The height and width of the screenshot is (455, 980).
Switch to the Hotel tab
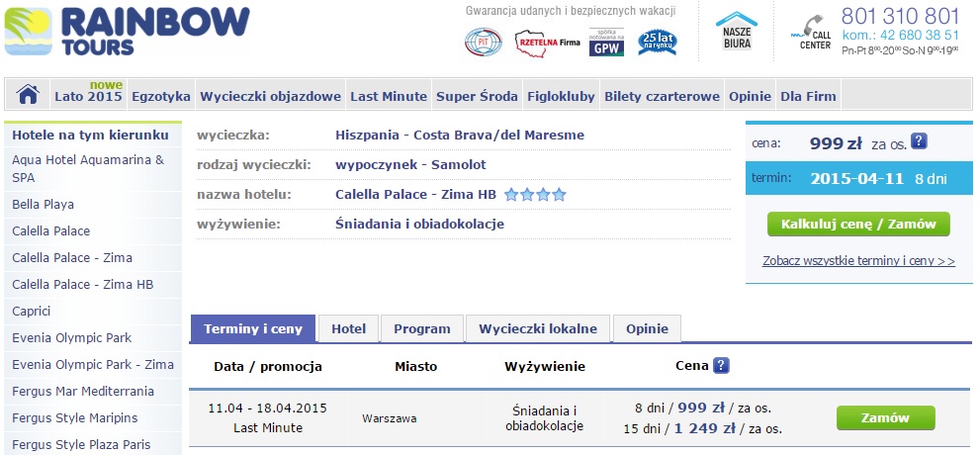click(x=349, y=328)
